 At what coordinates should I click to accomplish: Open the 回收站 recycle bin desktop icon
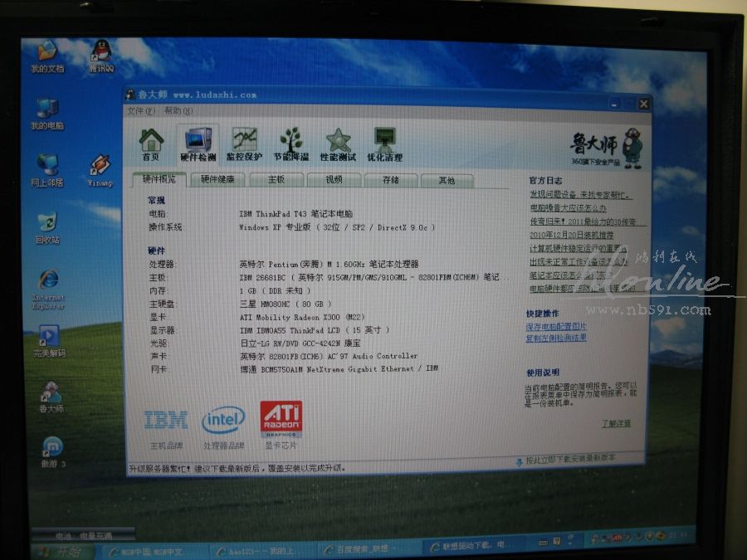pos(48,226)
